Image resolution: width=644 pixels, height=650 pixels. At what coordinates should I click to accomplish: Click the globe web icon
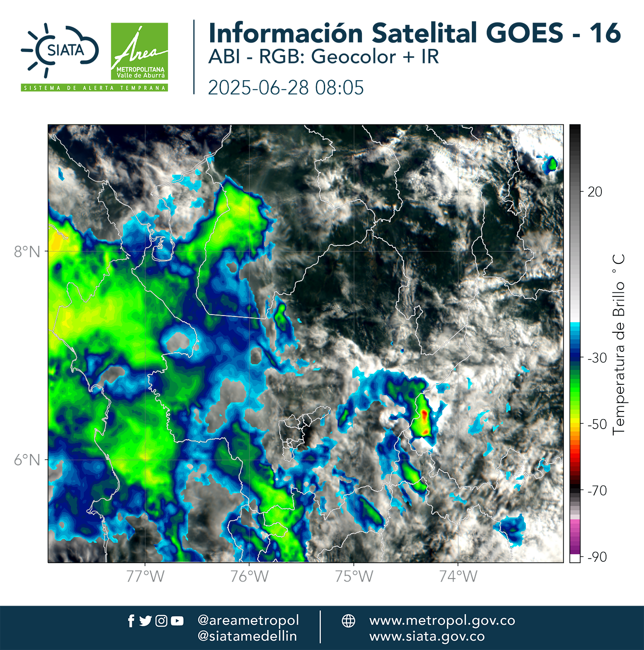tap(348, 621)
